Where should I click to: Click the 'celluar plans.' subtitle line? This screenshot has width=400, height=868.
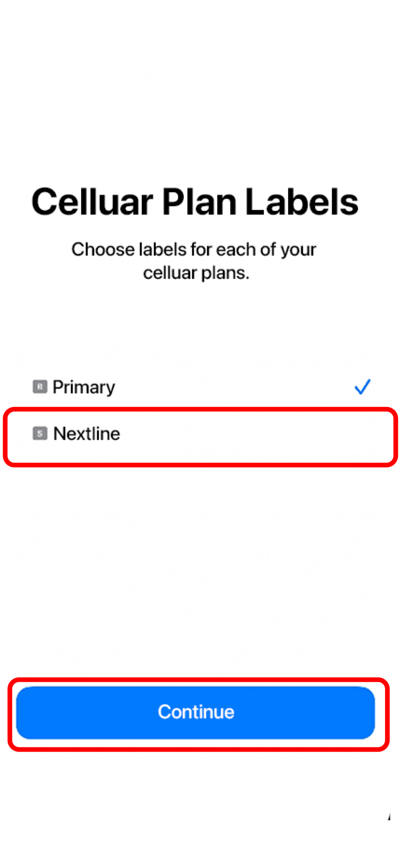[196, 273]
